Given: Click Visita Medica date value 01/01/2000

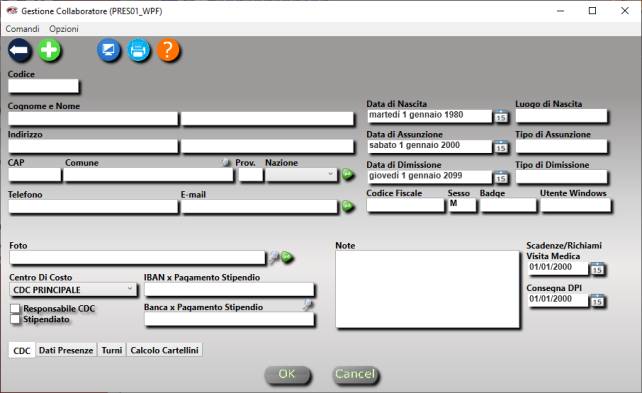Looking at the screenshot, I should tap(557, 268).
